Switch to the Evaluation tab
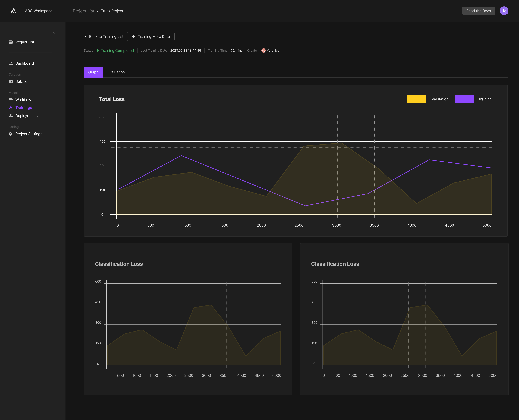 [x=116, y=72]
